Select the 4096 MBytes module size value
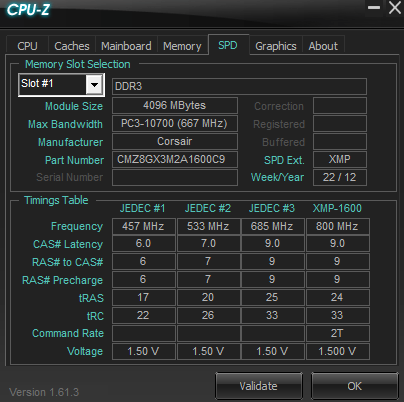Screen dimensions: 404x402 click(x=175, y=106)
